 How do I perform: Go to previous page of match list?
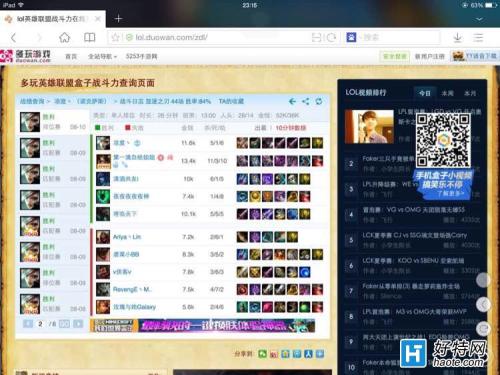28,324
